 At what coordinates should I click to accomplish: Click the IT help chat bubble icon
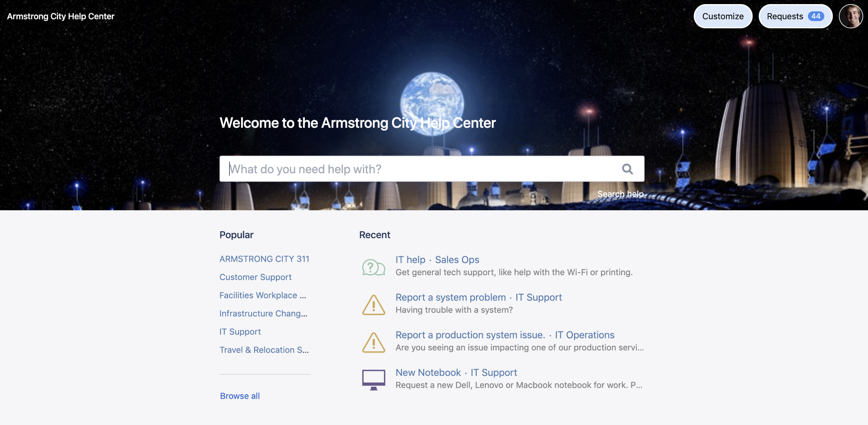click(x=374, y=267)
